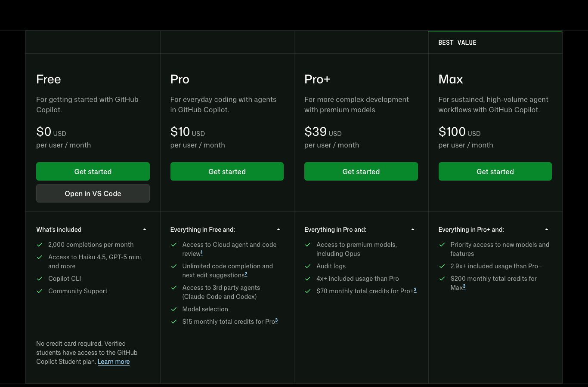Click the Model selection feature text
This screenshot has height=387, width=588.
[205, 309]
